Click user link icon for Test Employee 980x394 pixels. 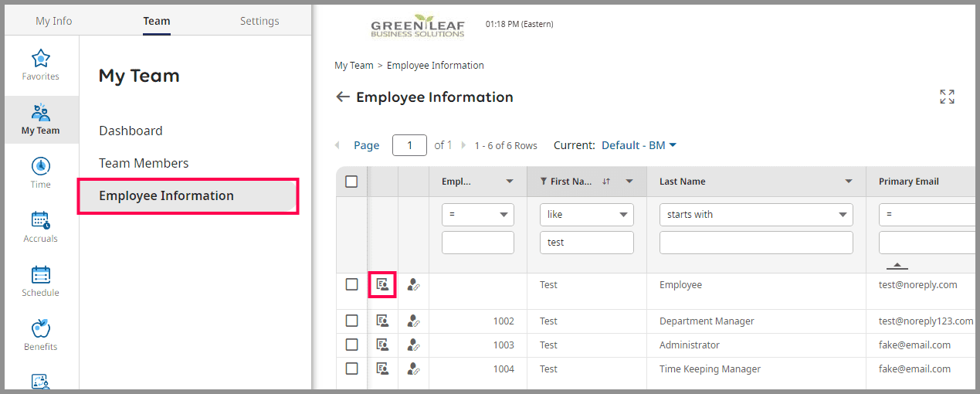click(413, 284)
